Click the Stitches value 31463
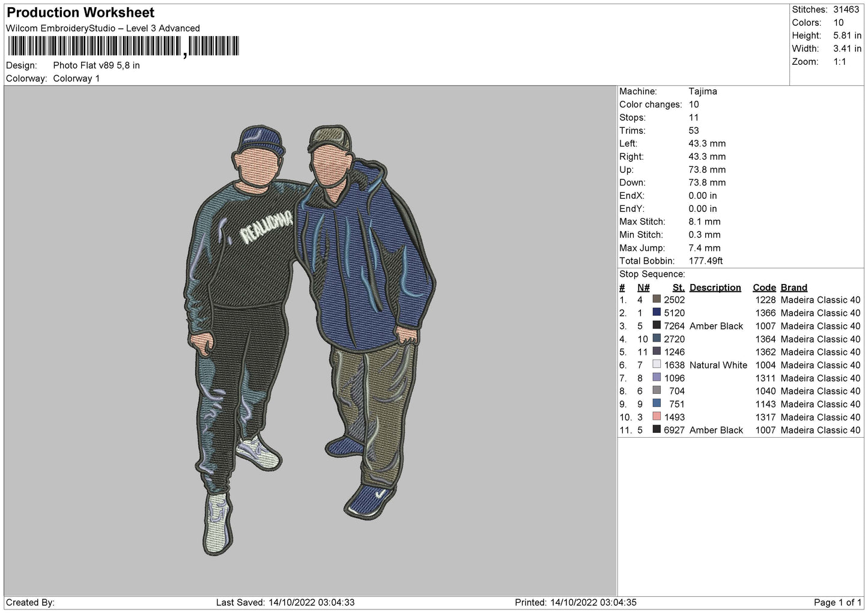This screenshot has width=868, height=613. tap(847, 10)
